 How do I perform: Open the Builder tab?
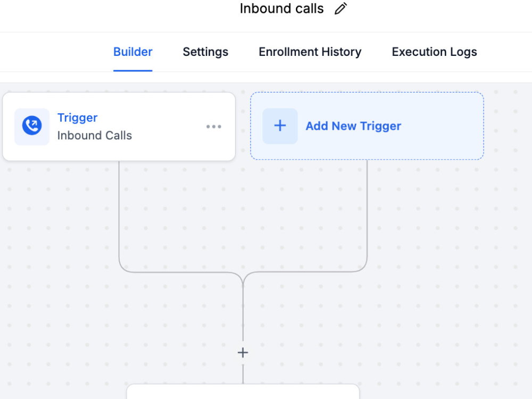pos(132,52)
